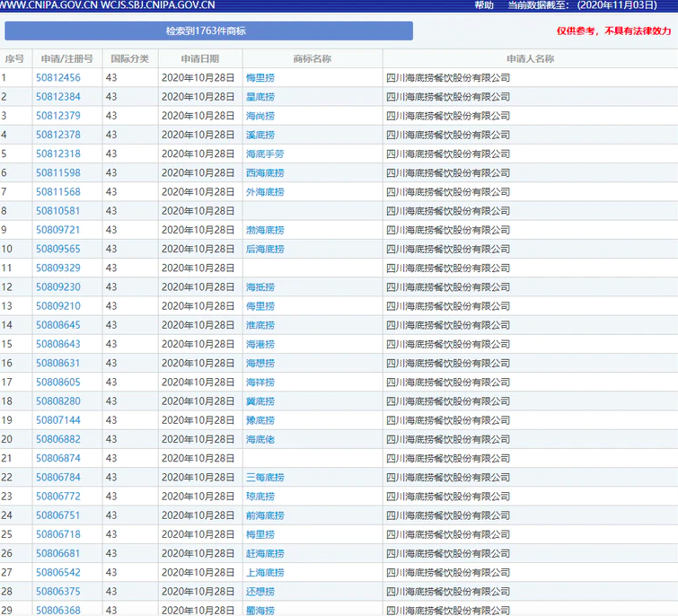Screen dimensions: 678x616
Task: Select the 申请/注册号 column header
Action: point(67,58)
